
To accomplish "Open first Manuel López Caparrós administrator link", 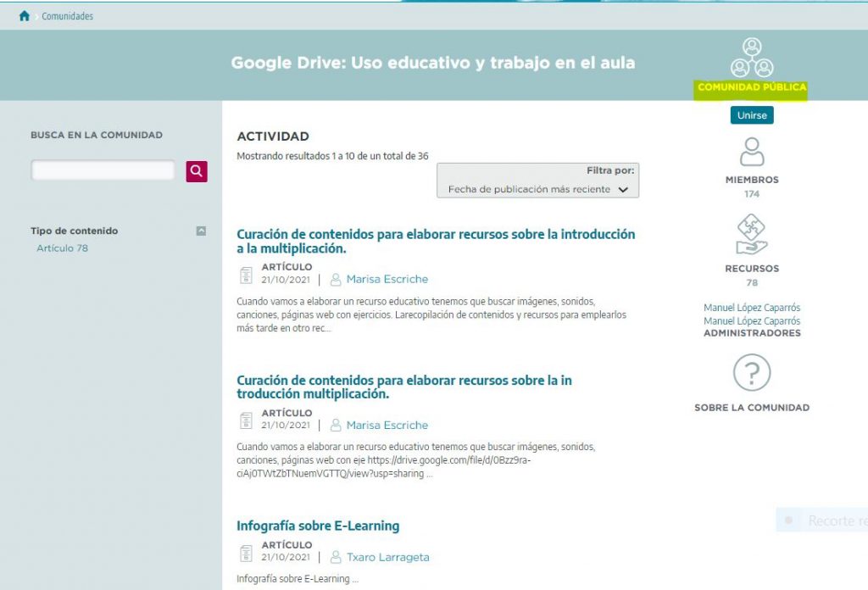I will [752, 307].
